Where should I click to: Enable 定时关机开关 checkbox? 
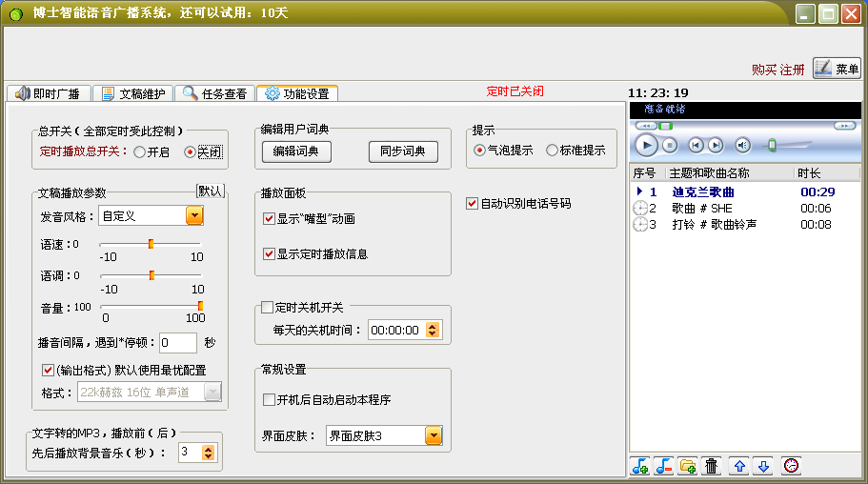[302, 308]
